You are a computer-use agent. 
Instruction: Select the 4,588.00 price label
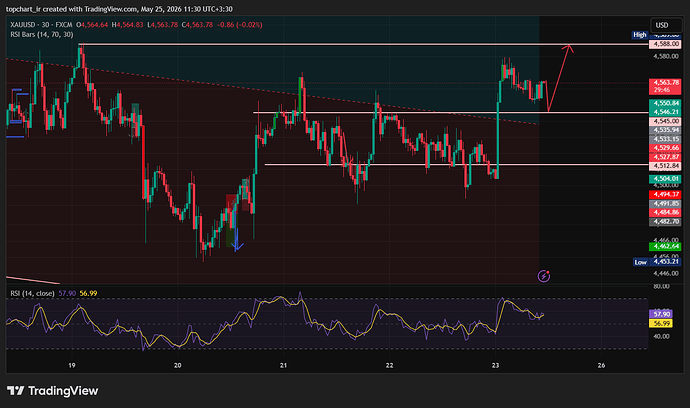pos(665,44)
